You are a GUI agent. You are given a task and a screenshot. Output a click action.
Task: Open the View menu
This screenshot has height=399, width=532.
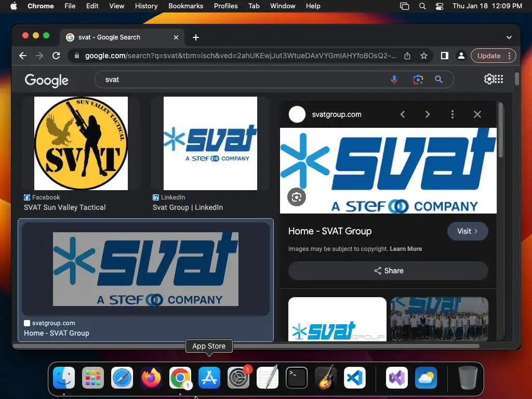pos(116,6)
